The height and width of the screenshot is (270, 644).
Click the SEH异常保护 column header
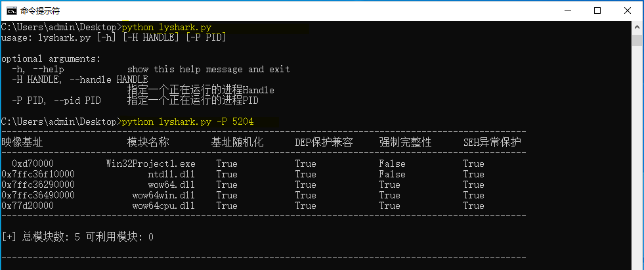[x=492, y=143]
